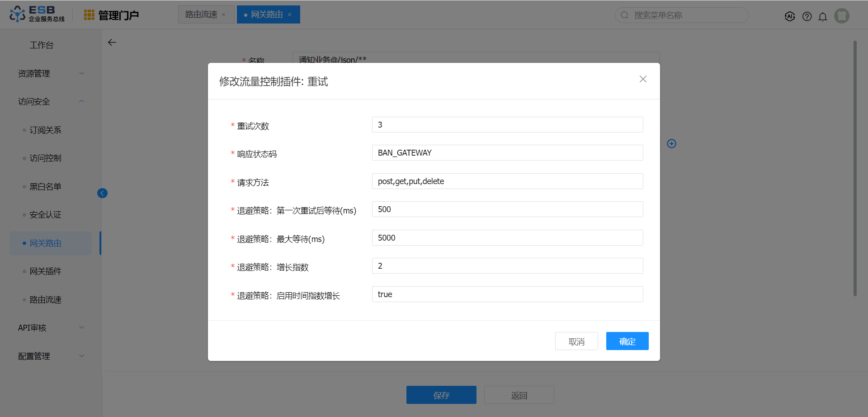
Task: Click the back arrow icon
Action: coord(112,43)
